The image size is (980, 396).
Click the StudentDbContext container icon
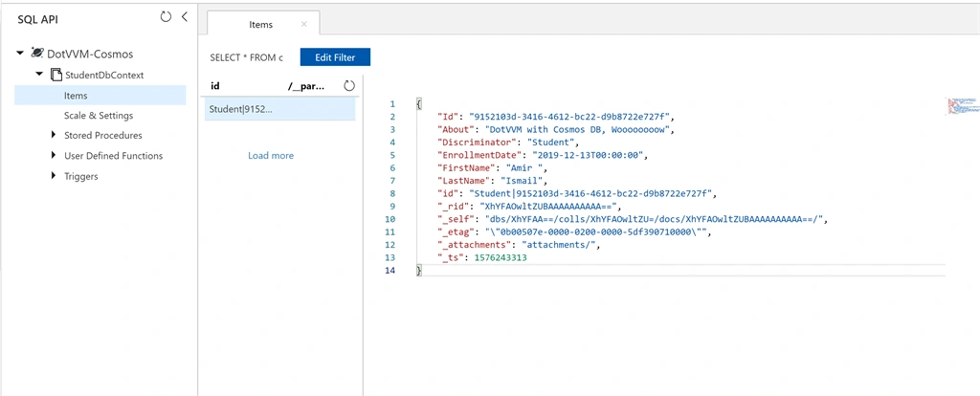tap(56, 75)
